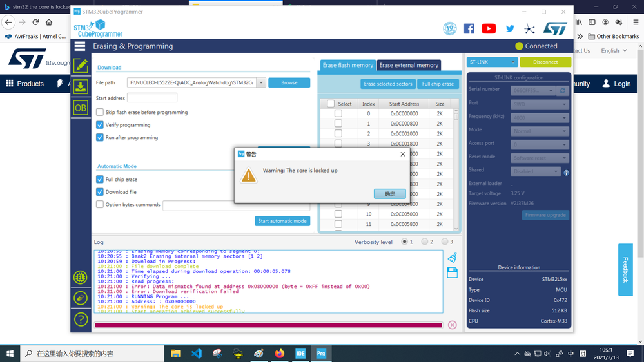Image resolution: width=644 pixels, height=362 pixels.
Task: Open the ST Facebook page icon
Action: 469,28
